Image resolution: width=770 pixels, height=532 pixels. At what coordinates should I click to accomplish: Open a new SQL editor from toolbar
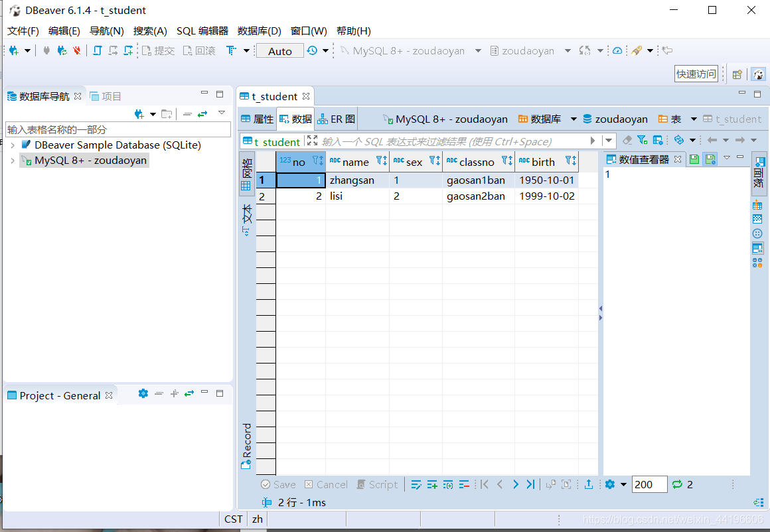97,50
